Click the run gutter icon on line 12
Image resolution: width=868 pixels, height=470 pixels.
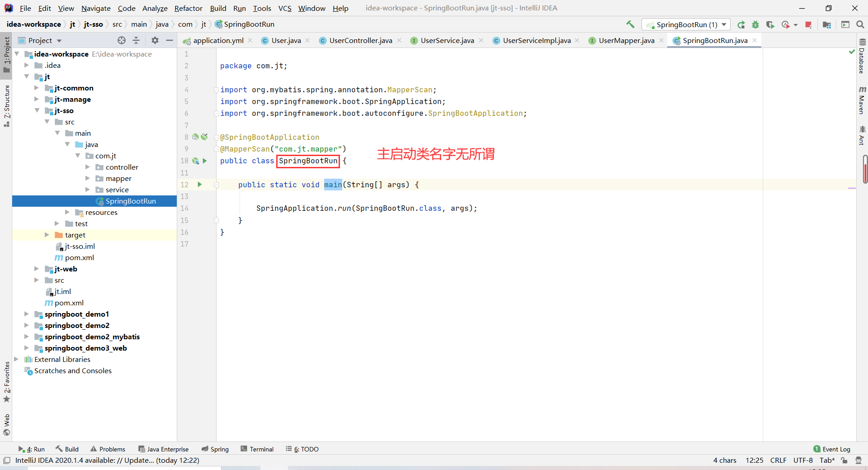click(199, 185)
